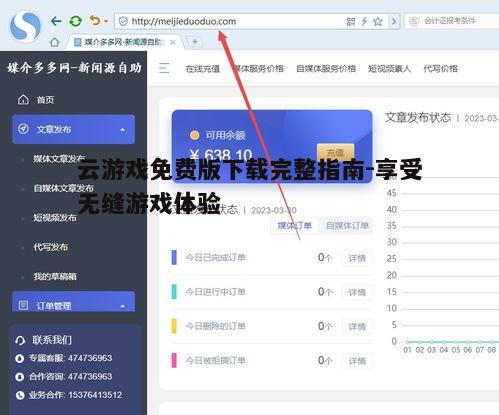The height and width of the screenshot is (415, 499).
Task: Click the home icon beside 首页
Action: tap(23, 99)
